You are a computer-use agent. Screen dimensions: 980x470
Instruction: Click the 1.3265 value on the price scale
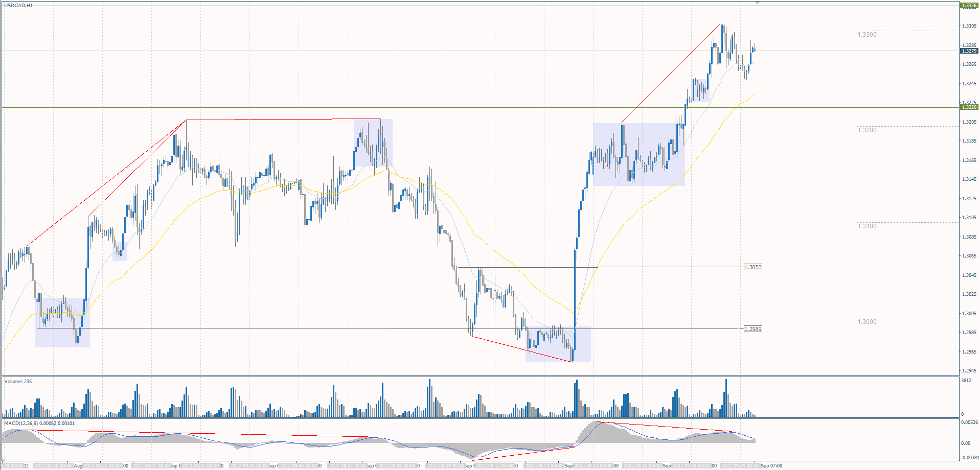[x=969, y=64]
